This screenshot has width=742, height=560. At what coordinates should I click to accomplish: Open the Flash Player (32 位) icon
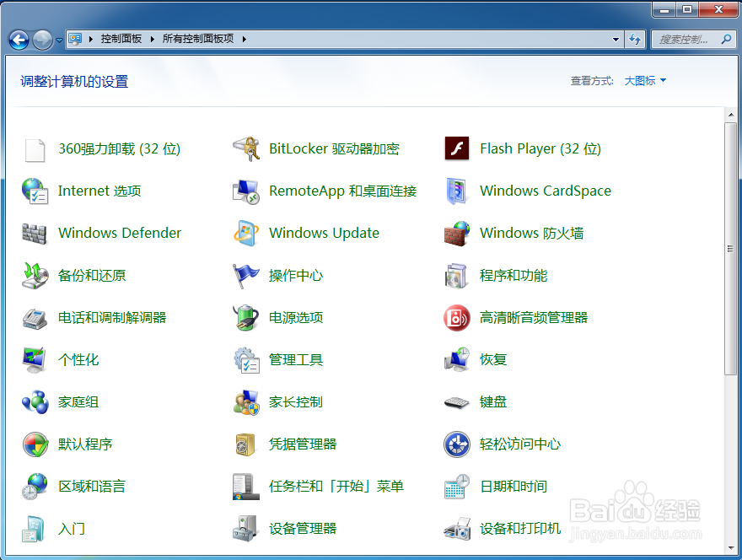pyautogui.click(x=457, y=149)
